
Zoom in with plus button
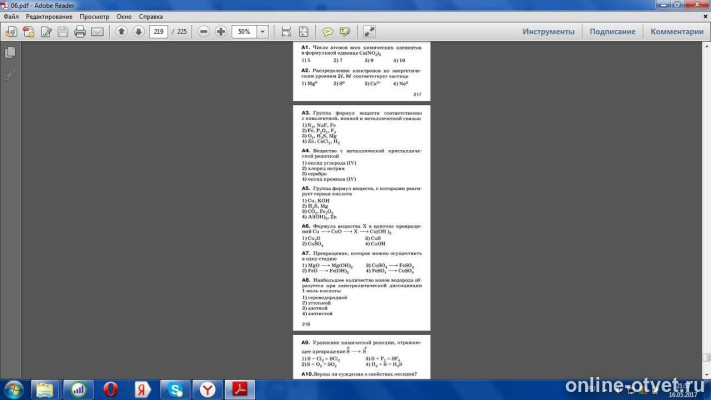point(221,32)
